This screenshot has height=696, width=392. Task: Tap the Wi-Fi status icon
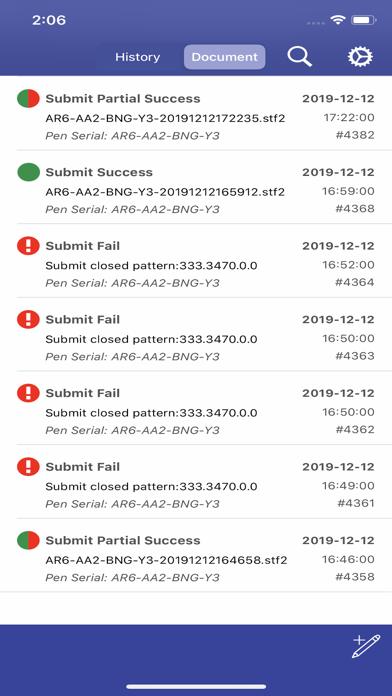tap(338, 20)
